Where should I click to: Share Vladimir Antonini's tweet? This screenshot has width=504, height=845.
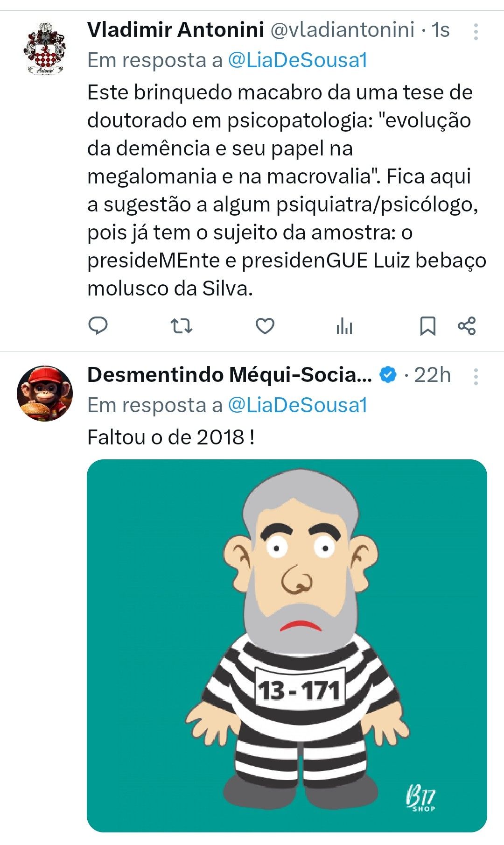point(467,326)
